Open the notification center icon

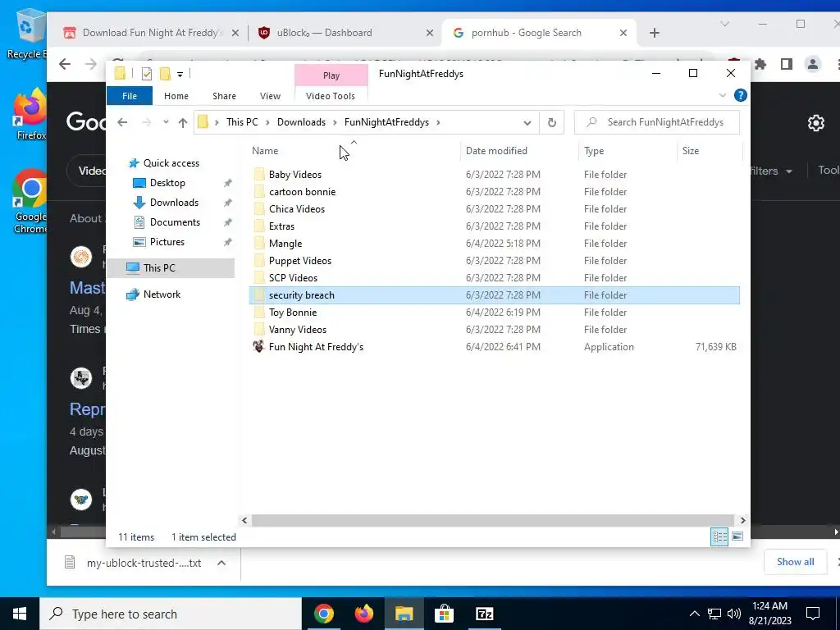tap(813, 614)
